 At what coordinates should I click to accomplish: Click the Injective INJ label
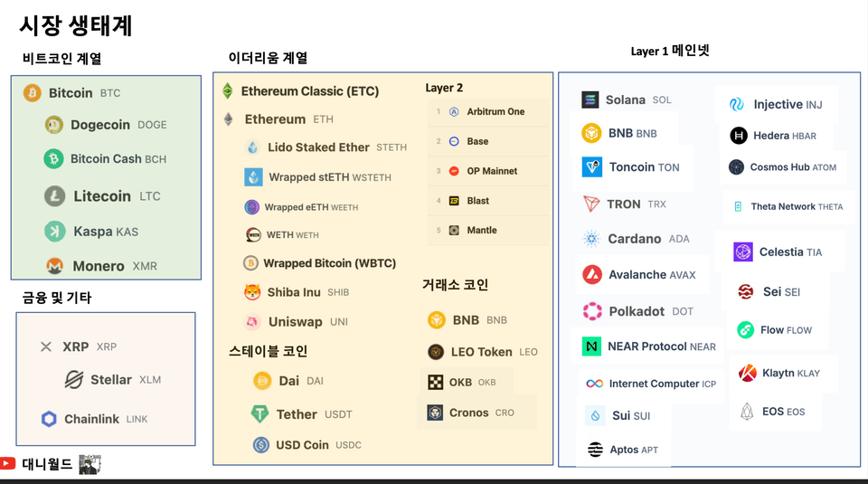pos(788,104)
